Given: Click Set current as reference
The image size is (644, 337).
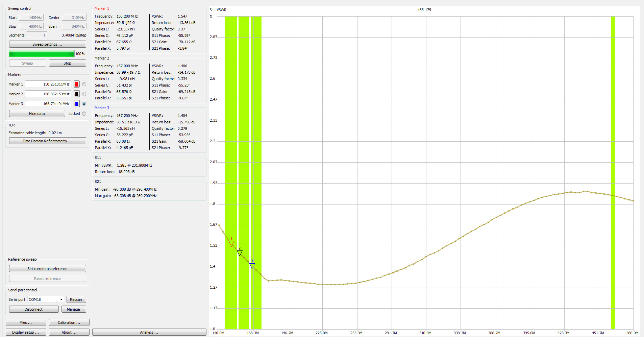Looking at the screenshot, I should coord(47,269).
